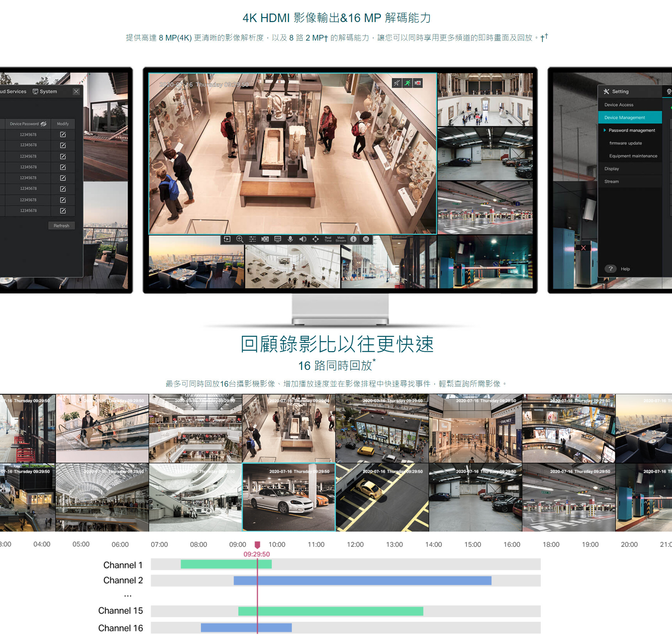
Task: Enable the two-way audio microphone icon
Action: point(290,239)
